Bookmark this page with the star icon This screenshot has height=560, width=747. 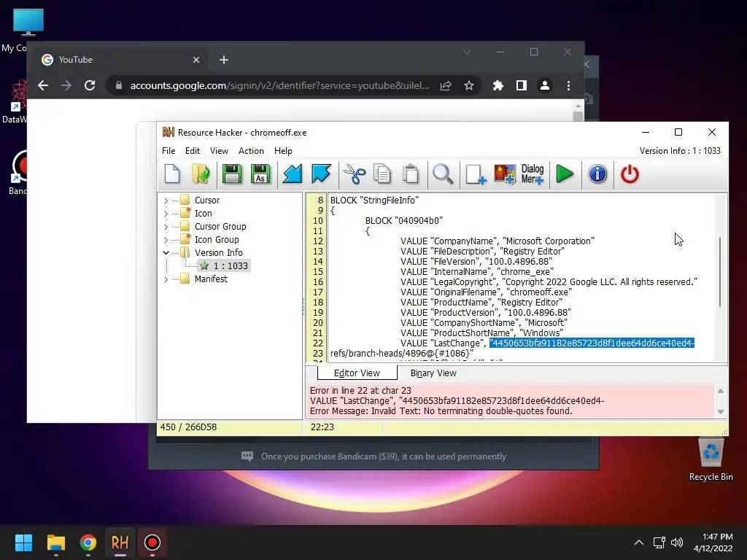(x=469, y=86)
